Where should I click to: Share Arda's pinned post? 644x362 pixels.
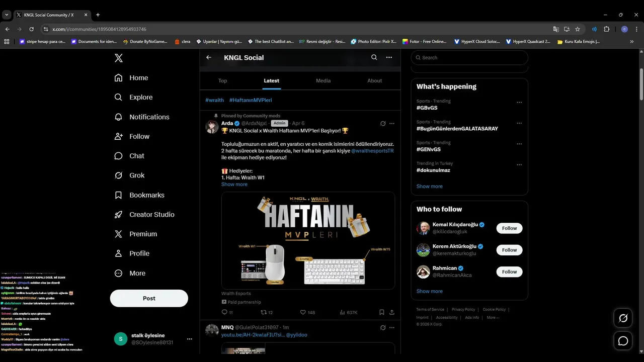(392, 312)
